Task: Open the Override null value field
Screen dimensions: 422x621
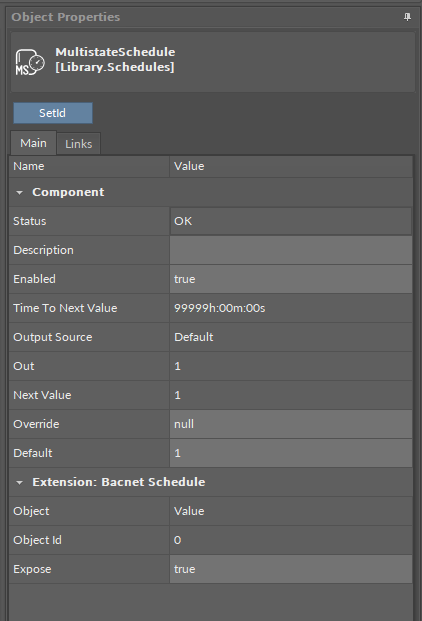Action: [x=291, y=424]
